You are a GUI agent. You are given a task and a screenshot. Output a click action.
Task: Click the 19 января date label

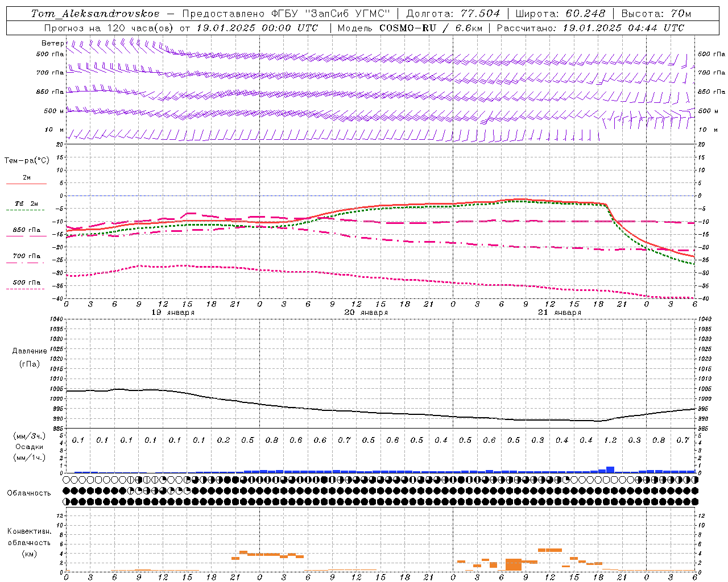173,313
